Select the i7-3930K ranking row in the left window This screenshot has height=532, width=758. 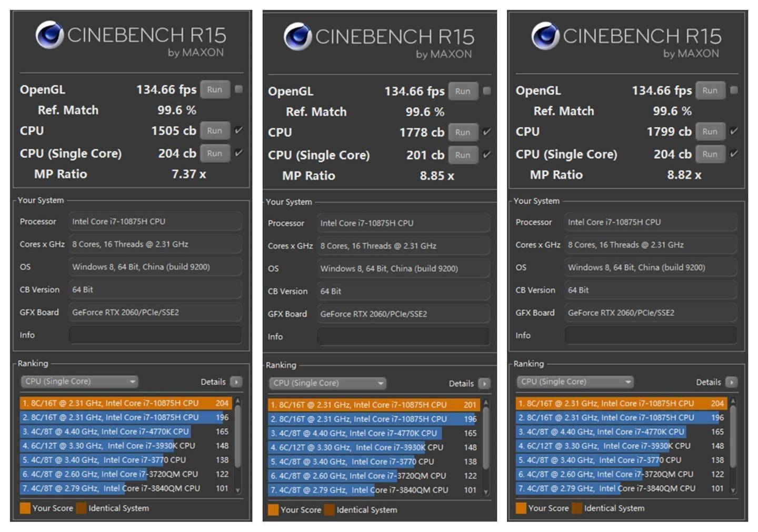(126, 446)
